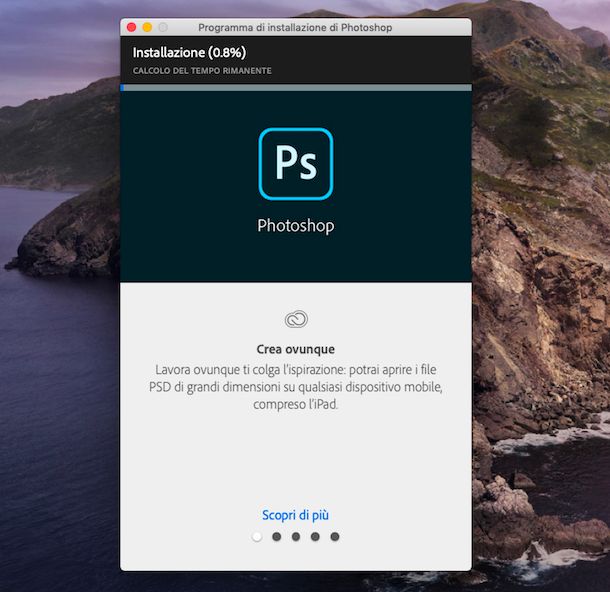Select the third carousel page dot
The width and height of the screenshot is (610, 592).
point(296,537)
